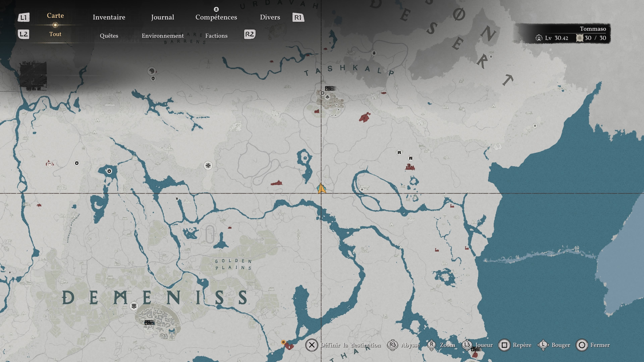Click the 30 / 30 counter
Screen dimensions: 644x362
tap(595, 38)
